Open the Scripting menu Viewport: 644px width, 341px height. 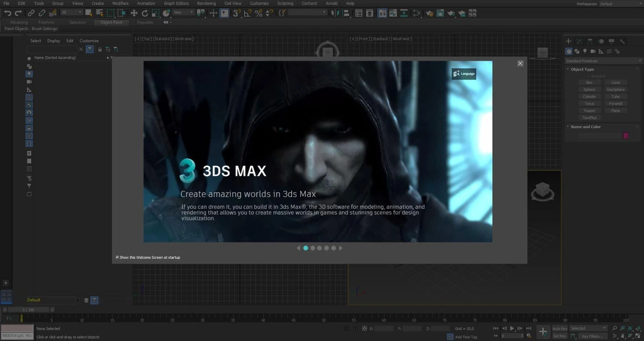285,3
